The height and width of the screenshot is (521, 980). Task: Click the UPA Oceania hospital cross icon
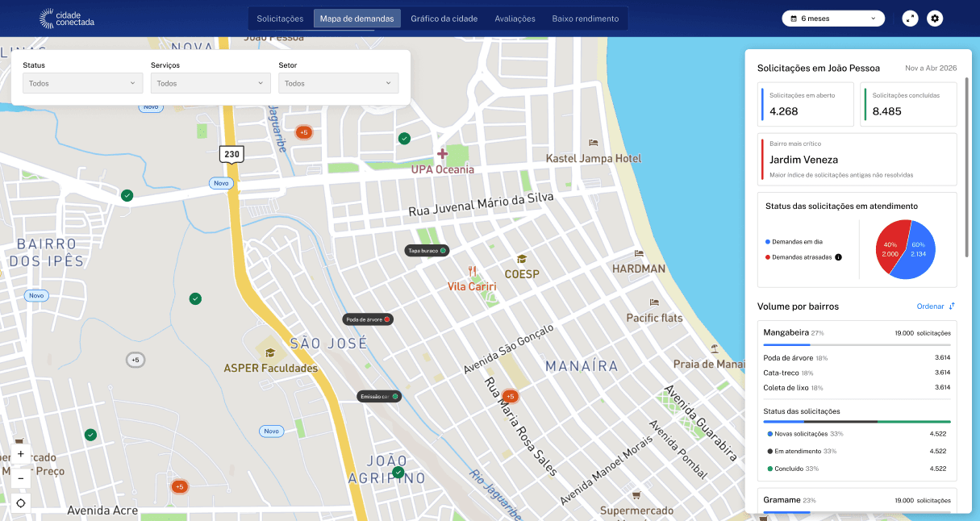pyautogui.click(x=442, y=153)
